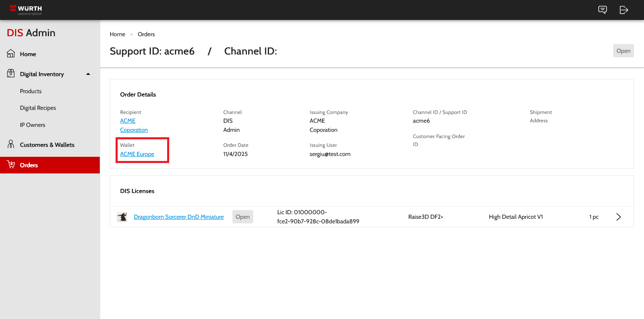
Task: Click the Dragonborn miniature thumbnail image
Action: (122, 217)
